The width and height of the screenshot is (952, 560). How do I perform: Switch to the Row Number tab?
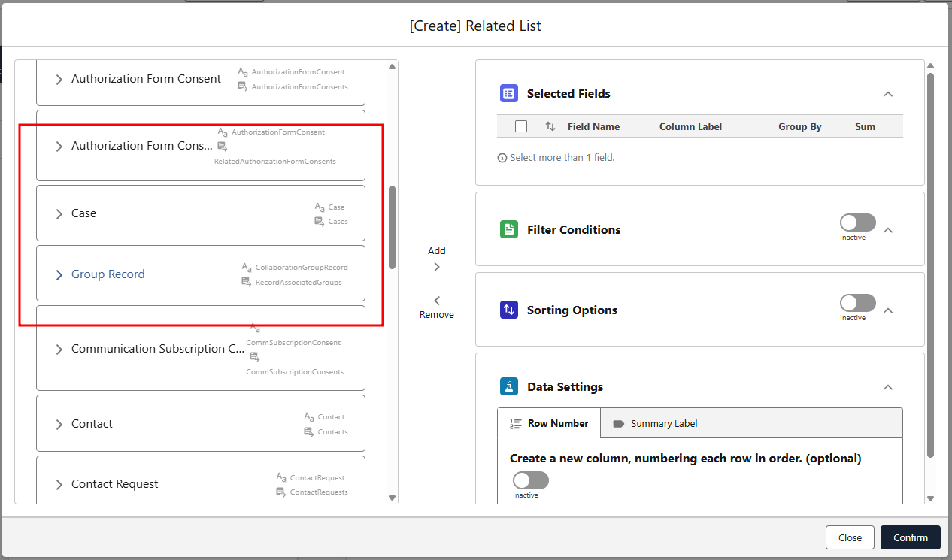[549, 423]
